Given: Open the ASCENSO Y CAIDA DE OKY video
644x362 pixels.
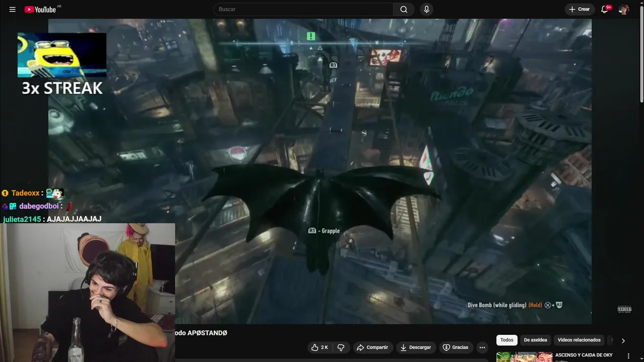Looking at the screenshot, I should point(584,355).
